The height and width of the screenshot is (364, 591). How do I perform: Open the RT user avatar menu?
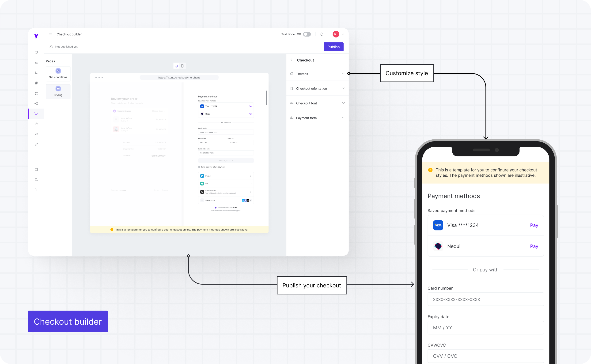click(x=336, y=34)
